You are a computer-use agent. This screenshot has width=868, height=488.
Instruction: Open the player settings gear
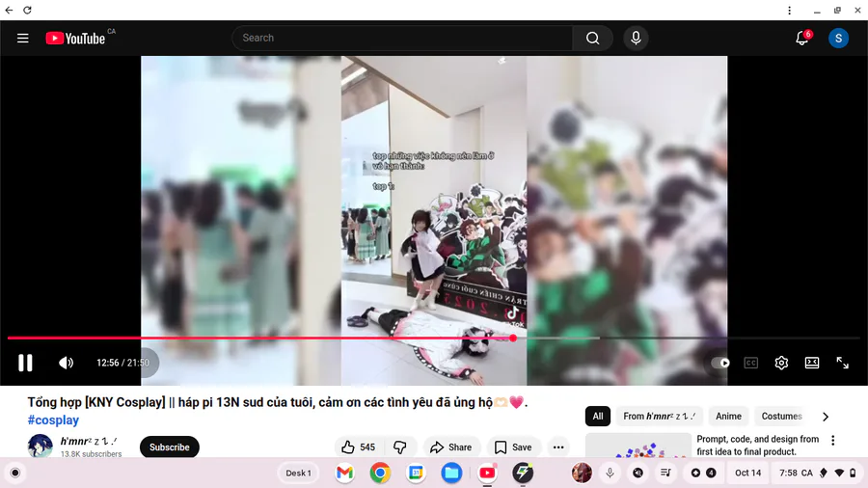click(781, 363)
